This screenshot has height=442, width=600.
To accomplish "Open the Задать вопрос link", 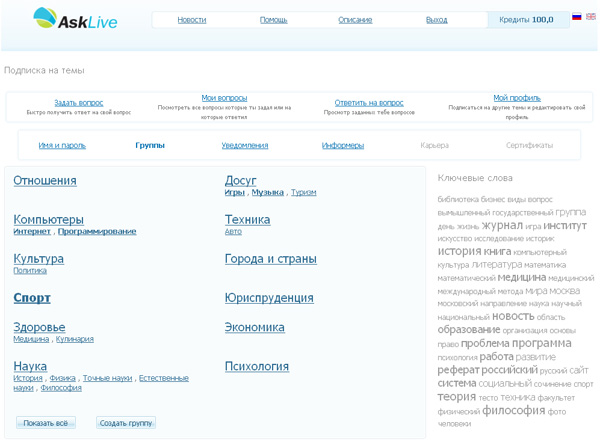I will click(x=78, y=103).
